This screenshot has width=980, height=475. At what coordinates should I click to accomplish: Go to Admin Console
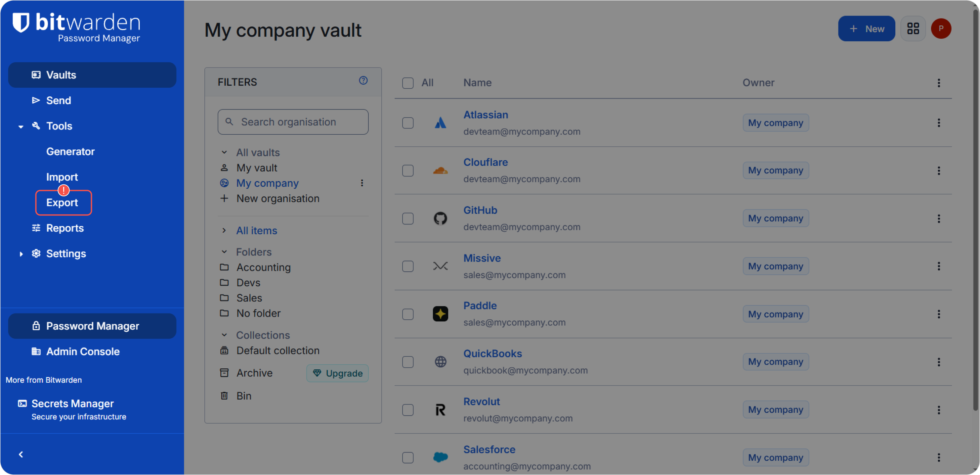(x=83, y=351)
